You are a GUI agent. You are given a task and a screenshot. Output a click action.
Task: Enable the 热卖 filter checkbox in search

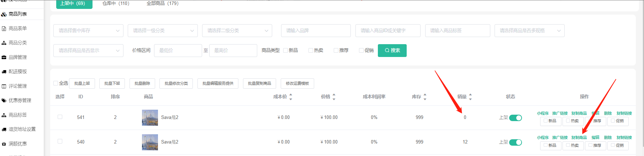coord(311,51)
